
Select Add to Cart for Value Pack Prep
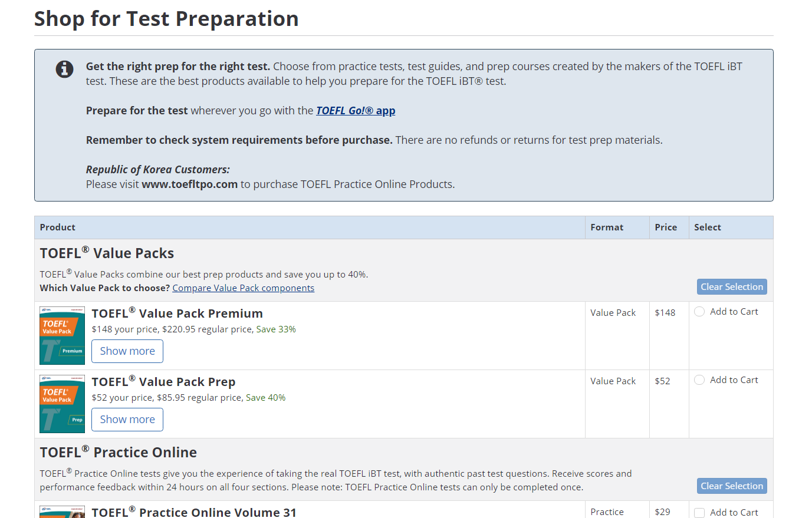(x=699, y=380)
